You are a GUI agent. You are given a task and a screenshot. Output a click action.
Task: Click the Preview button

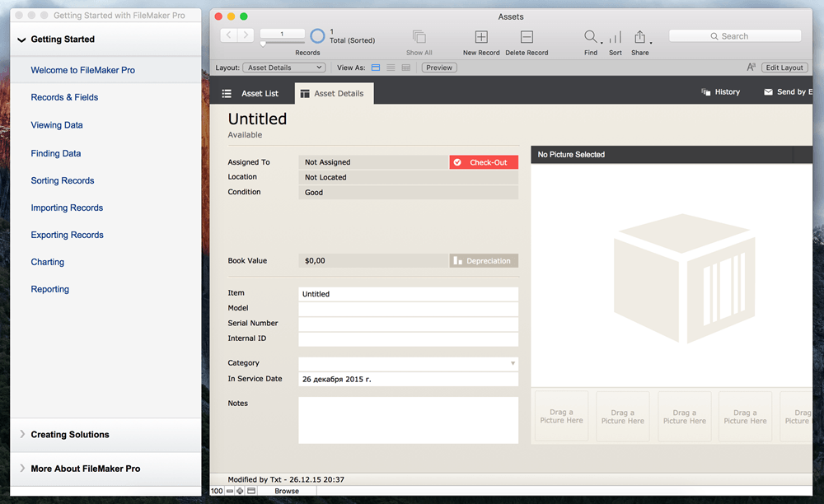tap(439, 68)
